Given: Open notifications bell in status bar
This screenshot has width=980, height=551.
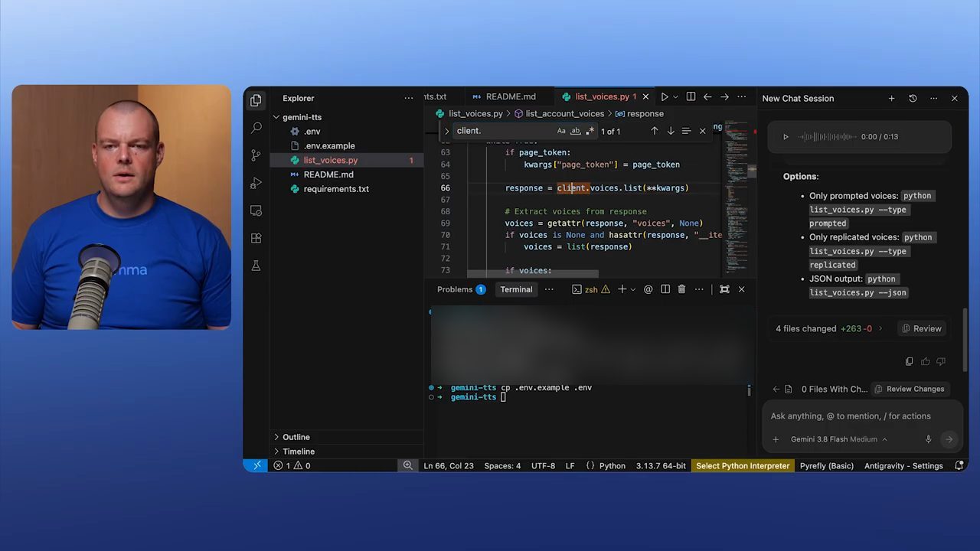Looking at the screenshot, I should [x=959, y=465].
